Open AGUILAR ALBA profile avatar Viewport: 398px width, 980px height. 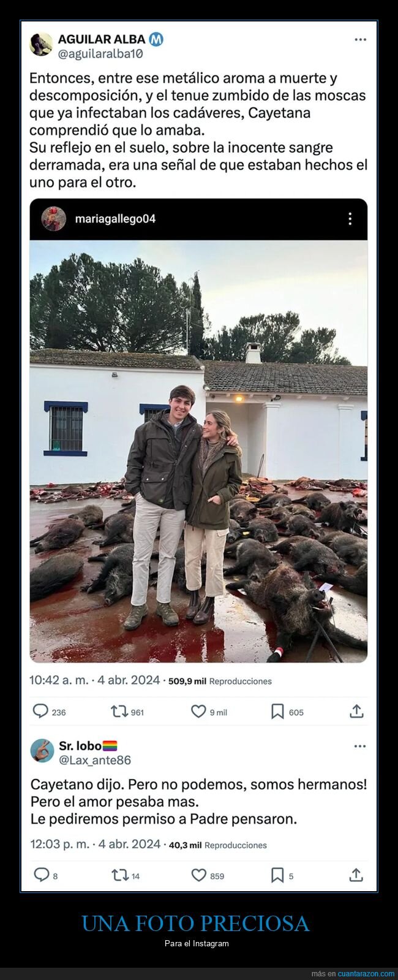coord(41,45)
